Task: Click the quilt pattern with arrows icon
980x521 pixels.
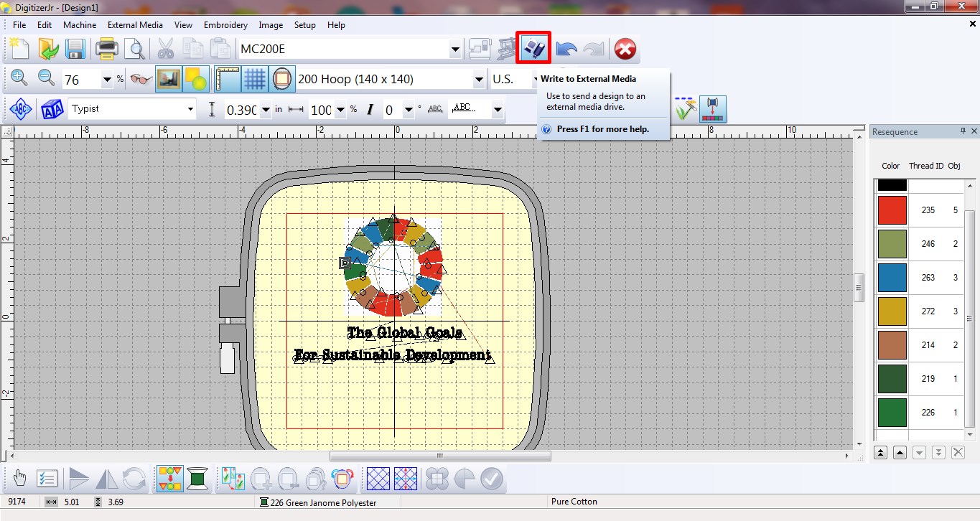Action: click(x=406, y=479)
